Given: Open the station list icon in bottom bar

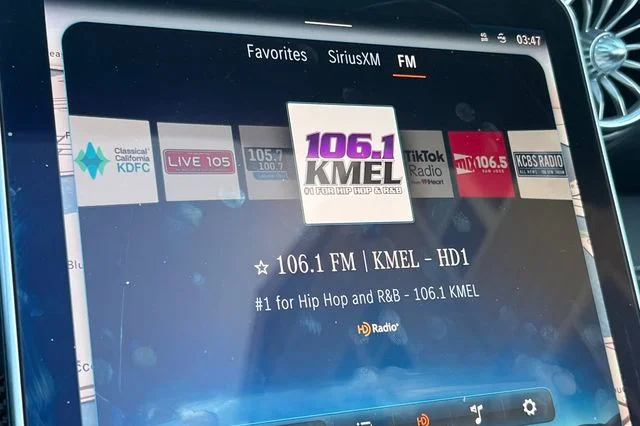Looking at the screenshot, I should point(362,424).
